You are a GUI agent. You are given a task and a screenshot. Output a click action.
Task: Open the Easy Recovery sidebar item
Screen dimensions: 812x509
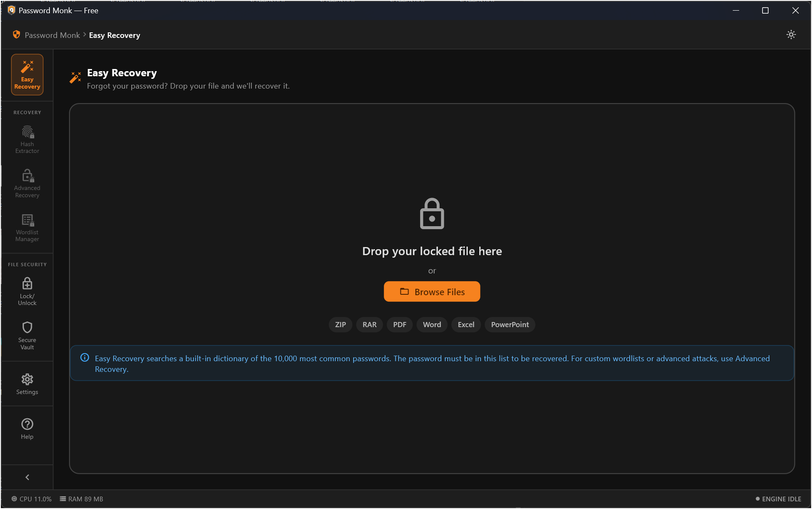pos(27,75)
